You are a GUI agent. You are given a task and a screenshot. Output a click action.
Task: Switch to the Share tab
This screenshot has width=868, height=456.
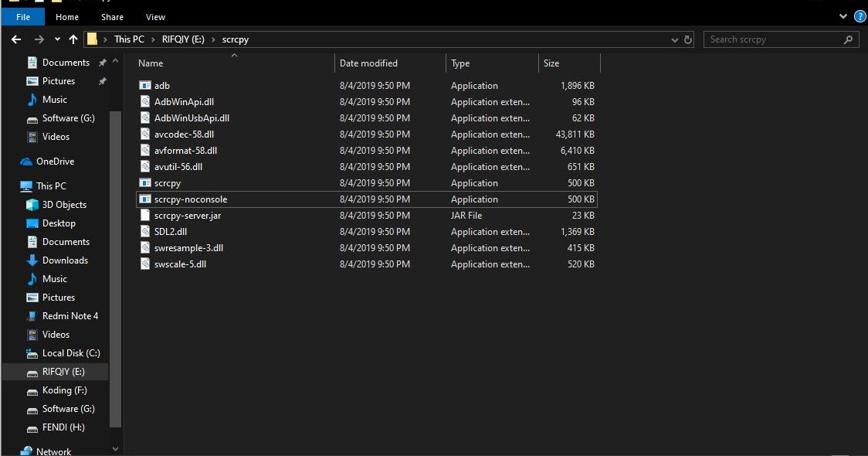click(x=112, y=16)
